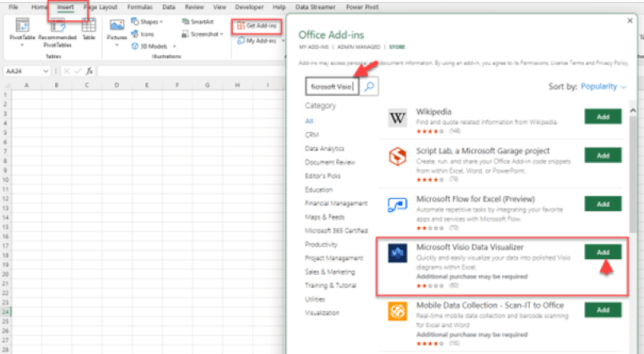Click the Insert Function fx icon
The width and height of the screenshot is (644, 354).
89,71
